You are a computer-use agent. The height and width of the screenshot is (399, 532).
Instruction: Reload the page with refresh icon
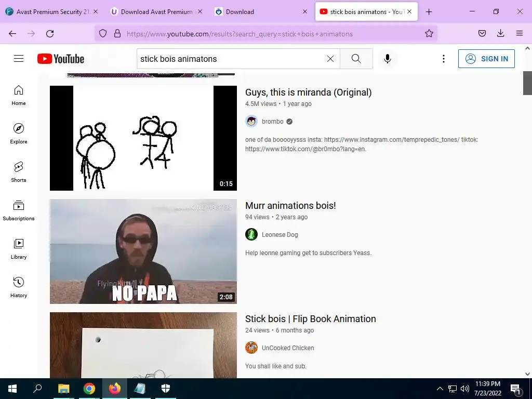(x=50, y=34)
